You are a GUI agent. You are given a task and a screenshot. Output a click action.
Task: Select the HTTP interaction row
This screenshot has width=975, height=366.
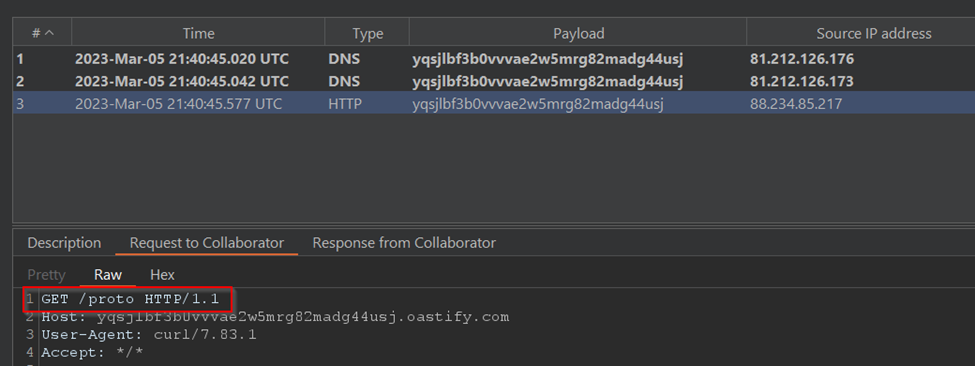(494, 104)
